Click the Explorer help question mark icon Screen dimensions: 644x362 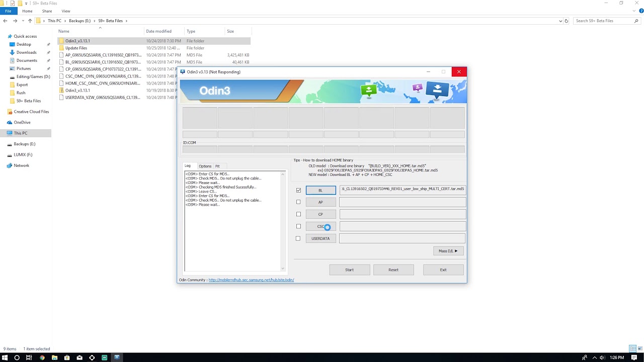[640, 11]
